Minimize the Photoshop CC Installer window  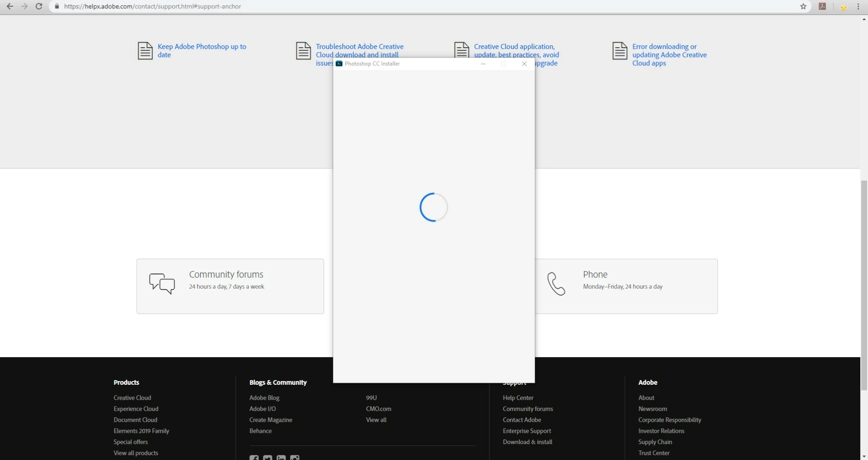[483, 64]
